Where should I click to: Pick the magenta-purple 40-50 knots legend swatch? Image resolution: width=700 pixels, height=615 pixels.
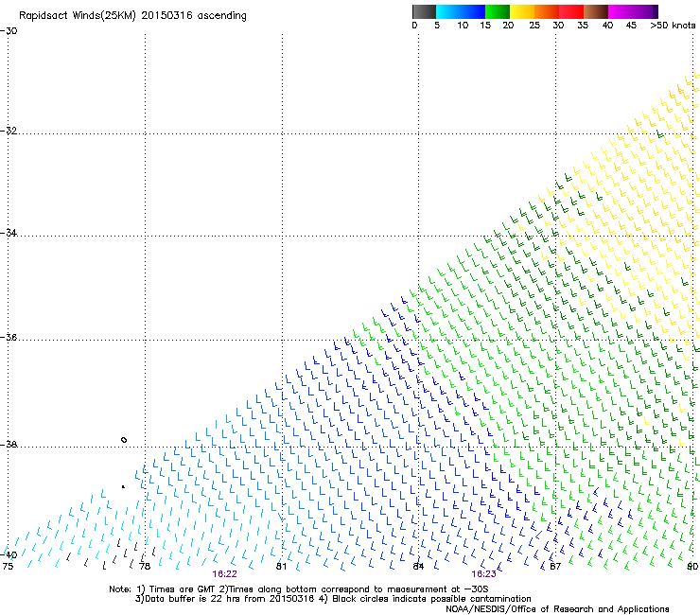(633, 11)
